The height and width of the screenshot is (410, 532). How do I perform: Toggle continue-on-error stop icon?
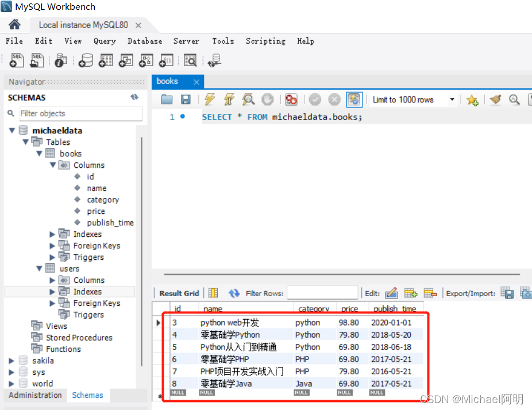[x=291, y=99]
